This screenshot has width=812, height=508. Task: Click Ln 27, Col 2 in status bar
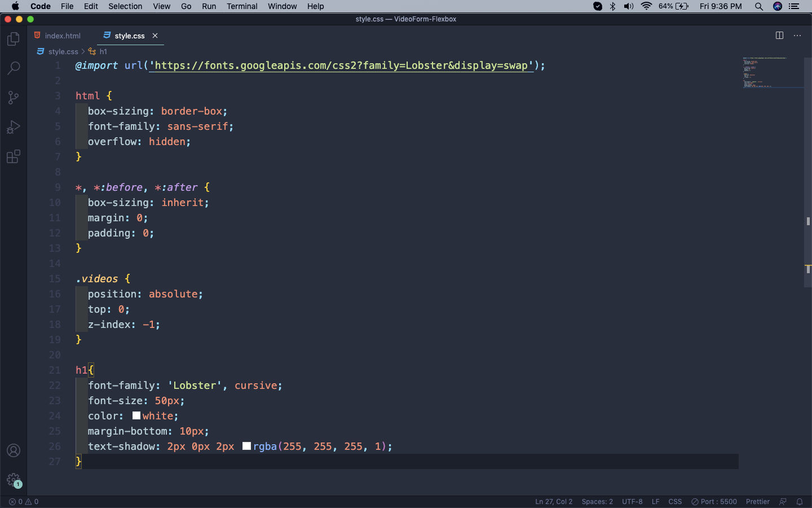[554, 502]
